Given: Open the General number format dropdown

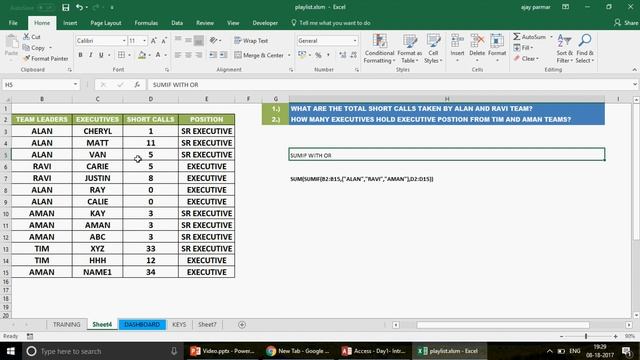Looking at the screenshot, I should [x=355, y=41].
